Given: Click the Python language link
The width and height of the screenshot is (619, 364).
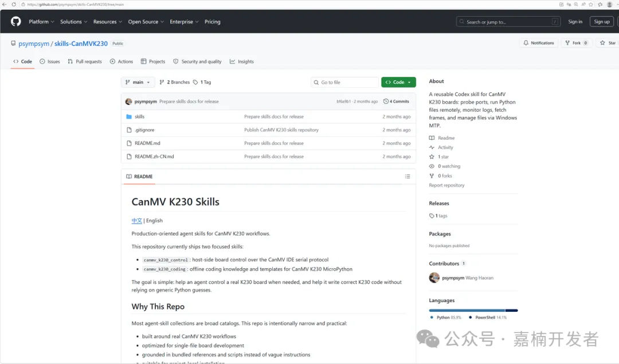Looking at the screenshot, I should point(445,318).
